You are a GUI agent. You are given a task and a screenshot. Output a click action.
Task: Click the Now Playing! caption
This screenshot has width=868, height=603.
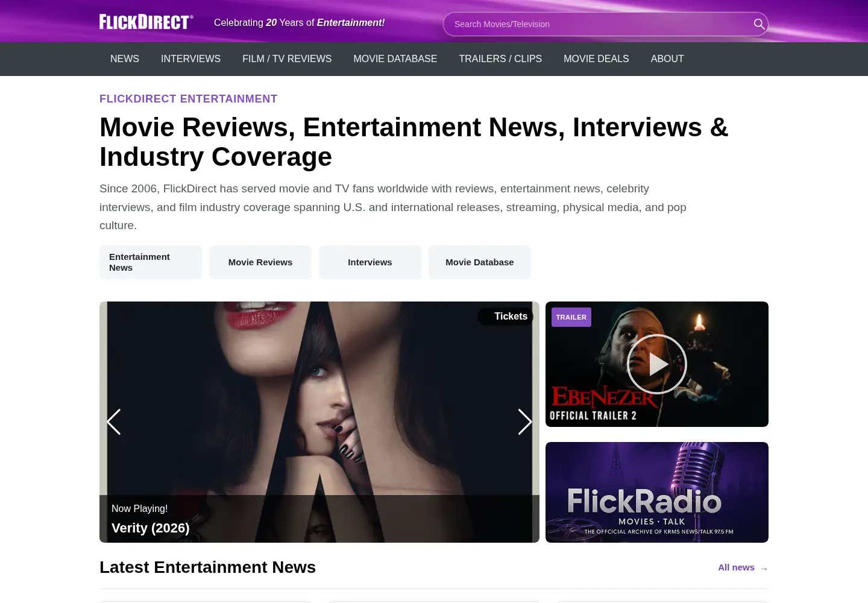coord(140,509)
